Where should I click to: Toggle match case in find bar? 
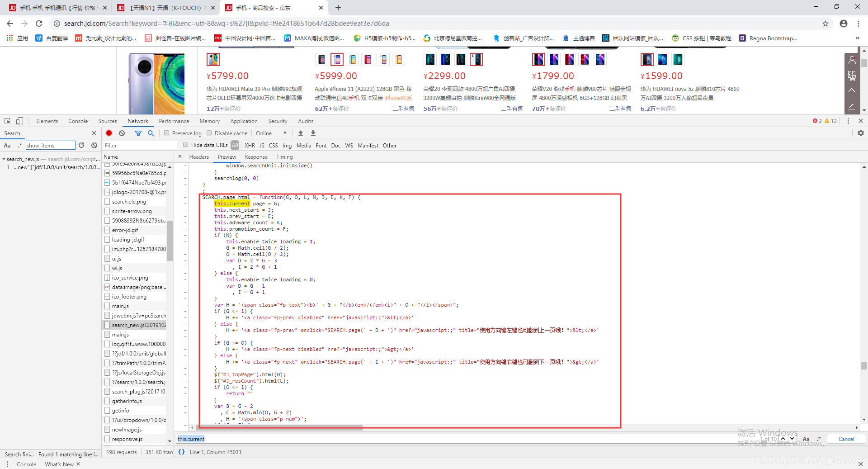[806, 439]
